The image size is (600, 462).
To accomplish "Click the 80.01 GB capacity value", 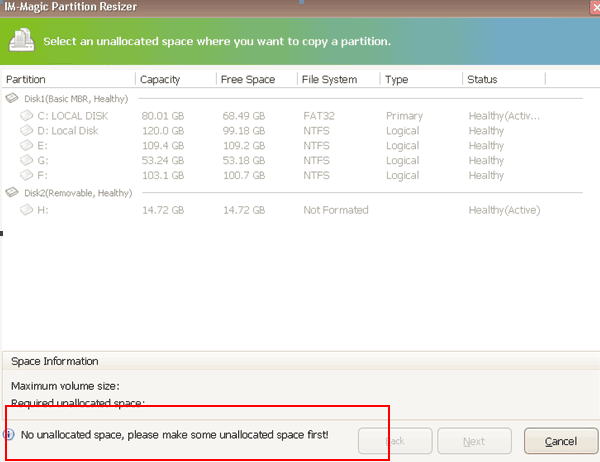I will (163, 116).
